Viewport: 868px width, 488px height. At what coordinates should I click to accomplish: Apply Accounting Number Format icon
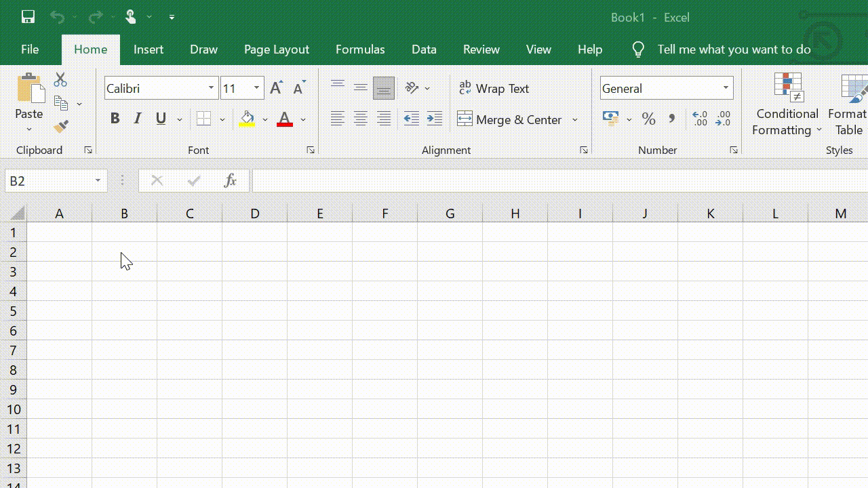click(x=610, y=119)
